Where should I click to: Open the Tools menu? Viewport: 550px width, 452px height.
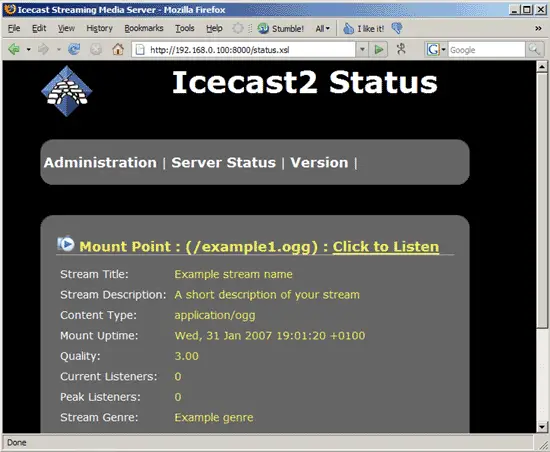(x=185, y=28)
